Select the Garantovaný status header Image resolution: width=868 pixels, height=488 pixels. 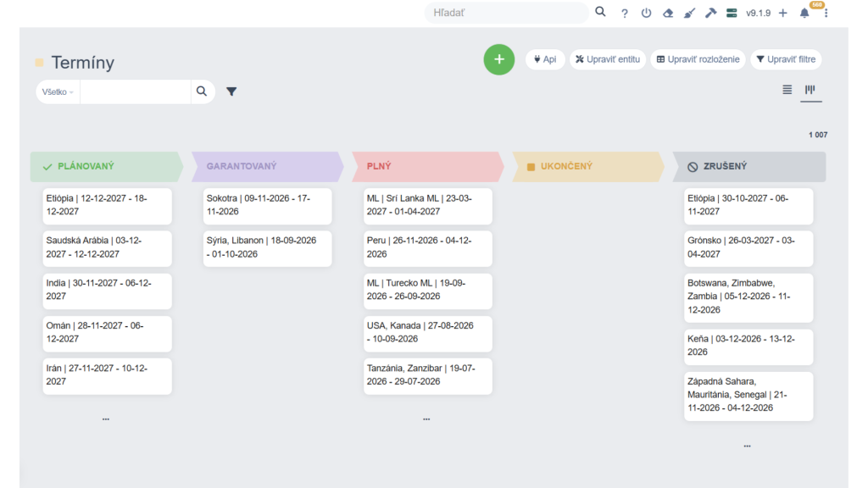pyautogui.click(x=264, y=167)
